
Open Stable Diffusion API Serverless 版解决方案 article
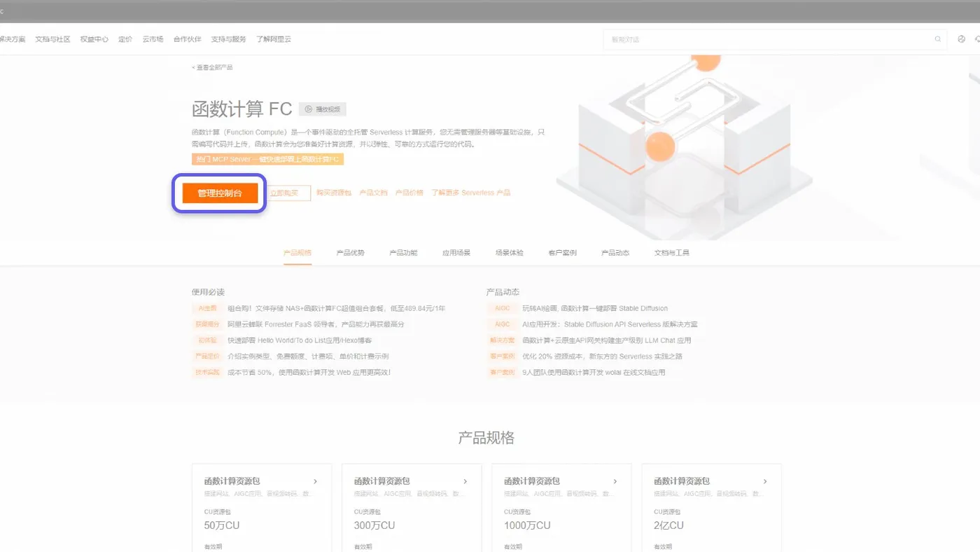pos(610,324)
